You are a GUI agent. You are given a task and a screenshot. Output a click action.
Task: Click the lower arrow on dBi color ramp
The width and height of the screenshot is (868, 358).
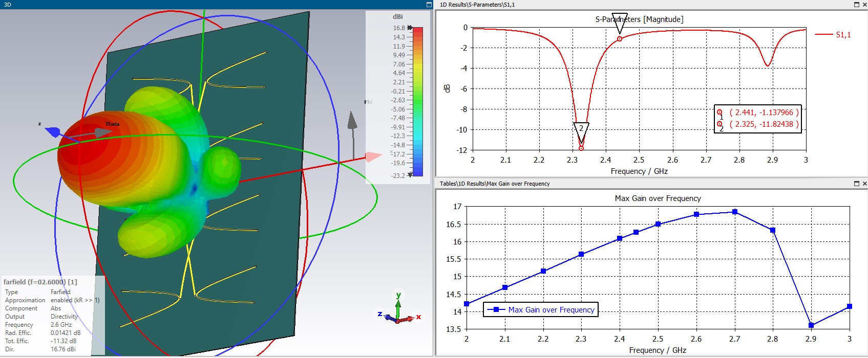click(x=410, y=175)
